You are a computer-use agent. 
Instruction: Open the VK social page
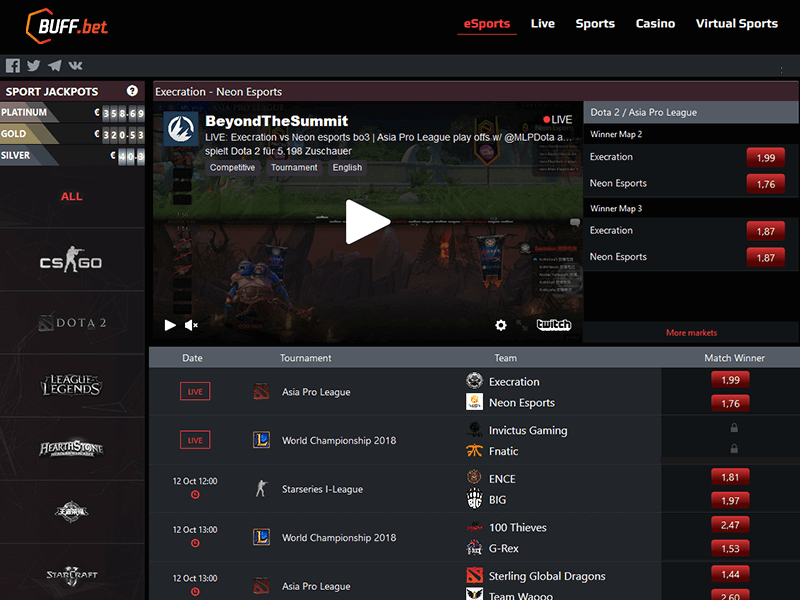click(76, 65)
